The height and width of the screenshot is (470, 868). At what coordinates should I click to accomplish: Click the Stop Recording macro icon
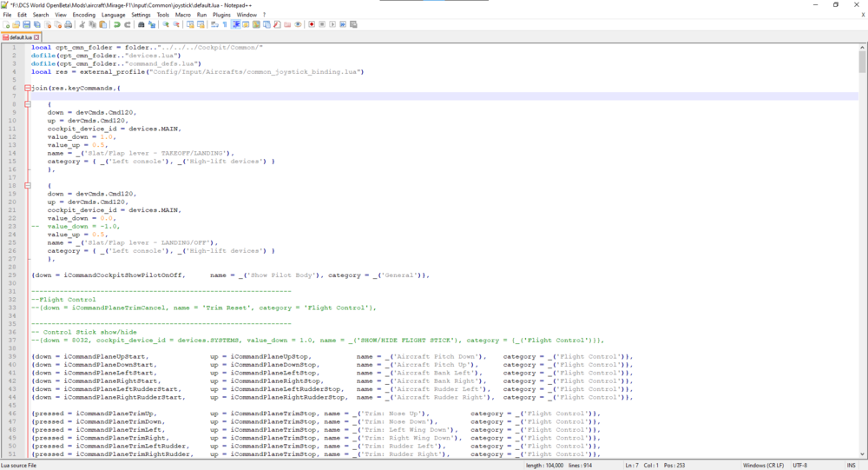pos(322,24)
